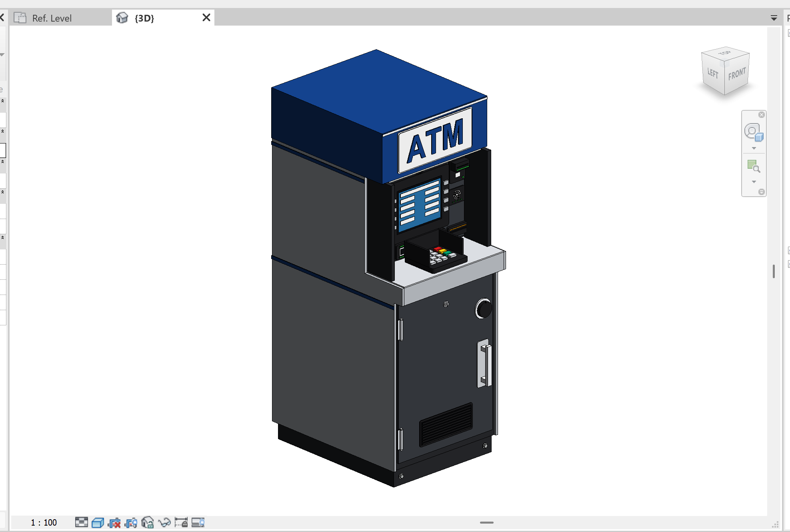Click Show Crop Region icon with lightbulb
Viewport: 790px width, 532px height.
(x=131, y=522)
